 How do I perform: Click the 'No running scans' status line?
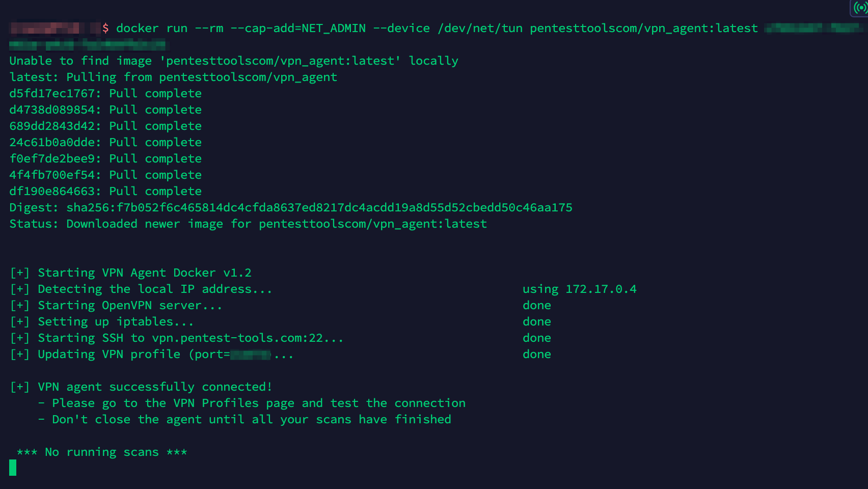click(102, 452)
